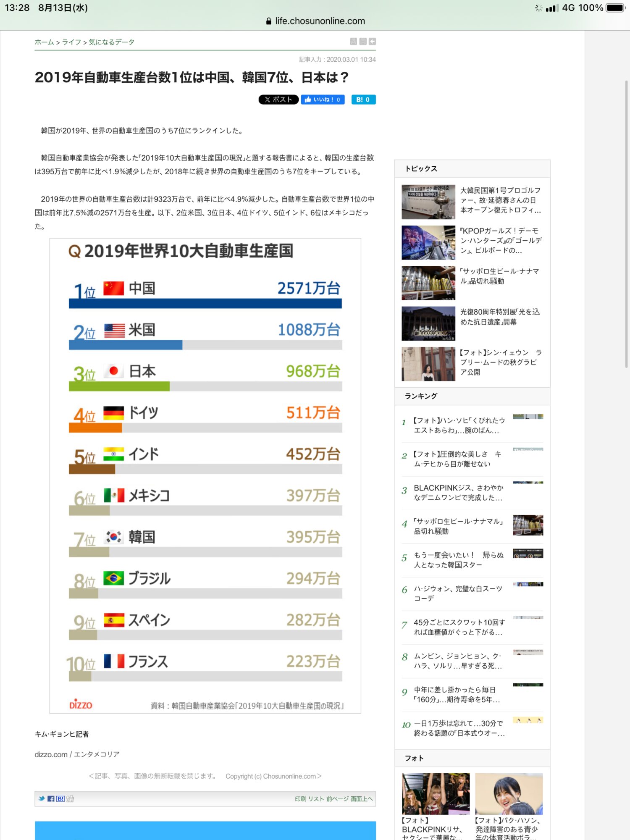Click the ランキング section header
Viewport: 630px width, 840px height.
coord(472,396)
